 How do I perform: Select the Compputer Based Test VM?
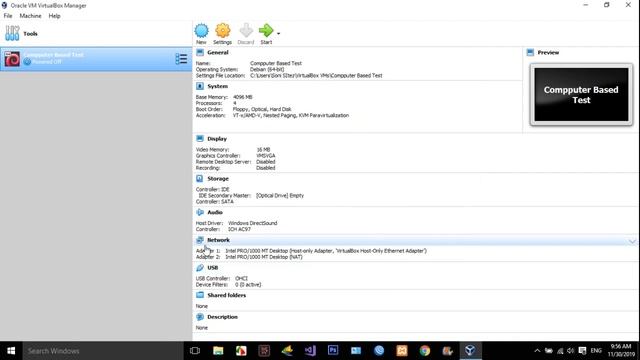(96, 59)
